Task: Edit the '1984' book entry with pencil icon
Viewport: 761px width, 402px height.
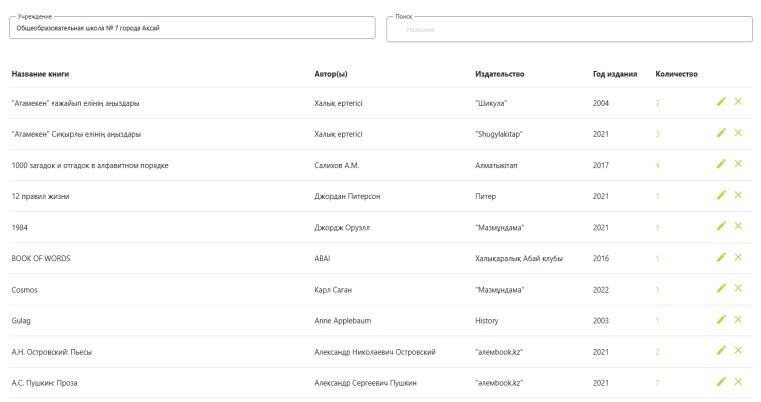Action: (721, 226)
